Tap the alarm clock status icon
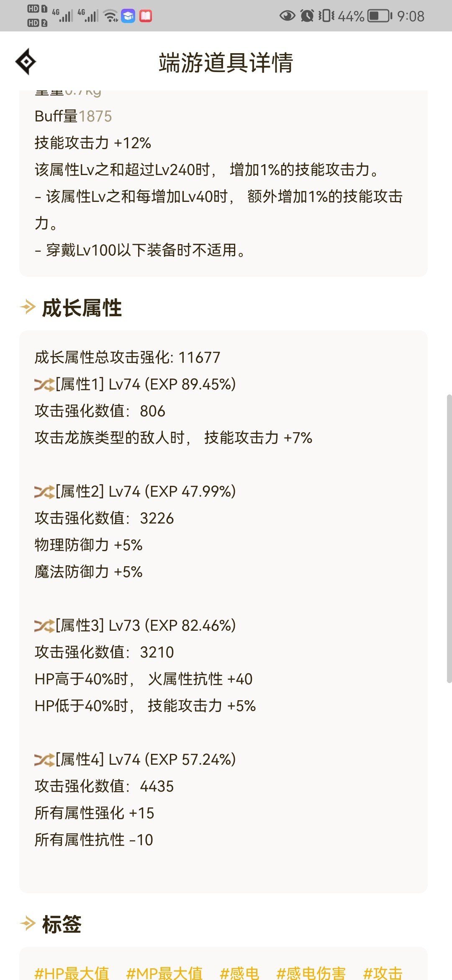The image size is (452, 980). coord(307,16)
